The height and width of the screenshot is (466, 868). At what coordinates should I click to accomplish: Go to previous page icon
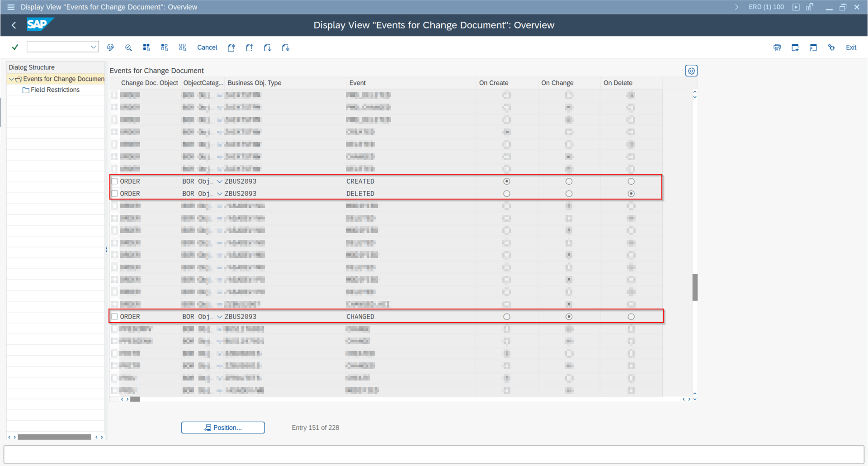tap(250, 48)
